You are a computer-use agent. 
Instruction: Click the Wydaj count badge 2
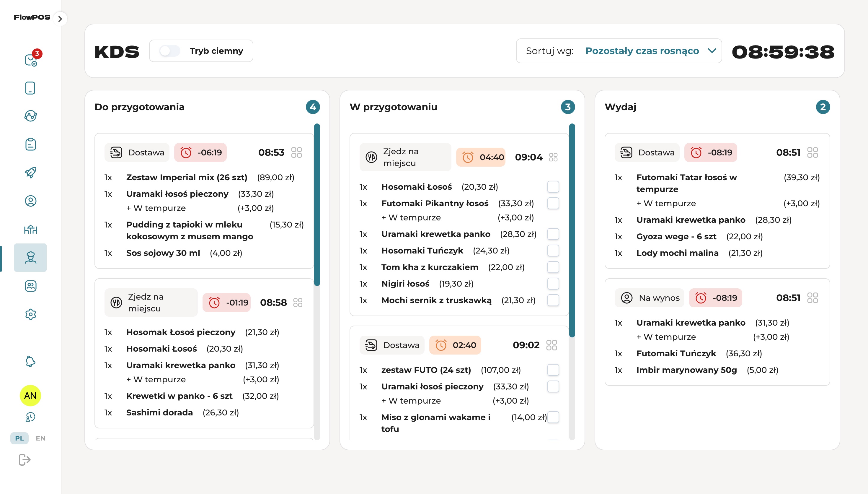click(823, 107)
